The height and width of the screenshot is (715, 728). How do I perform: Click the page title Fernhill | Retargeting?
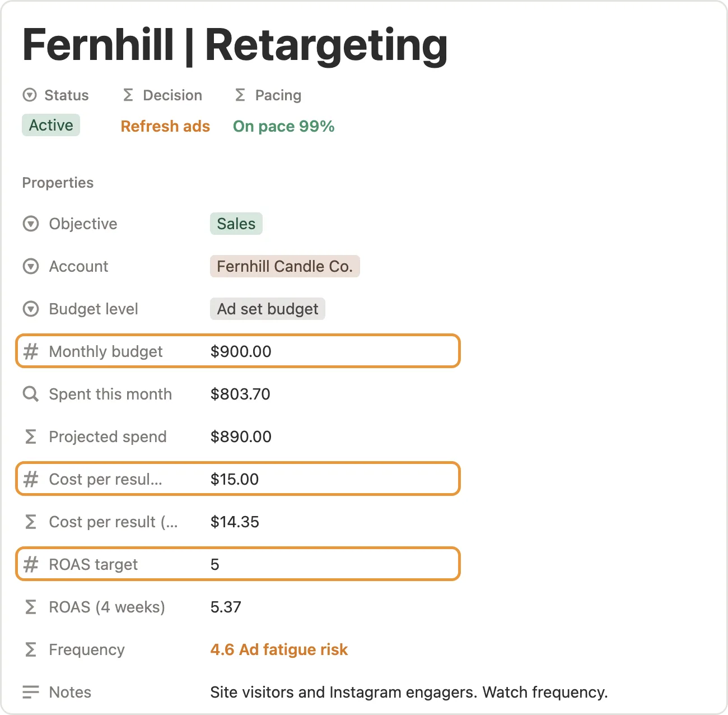235,45
